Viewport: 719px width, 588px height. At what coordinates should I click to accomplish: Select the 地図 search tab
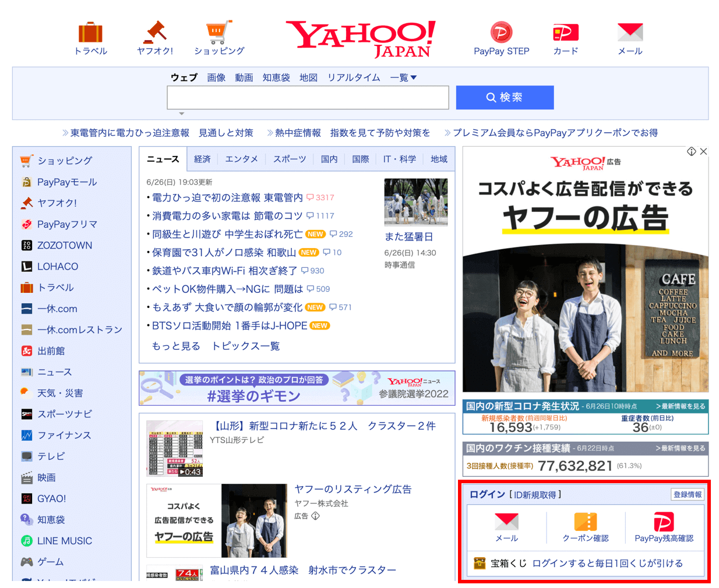pos(309,77)
